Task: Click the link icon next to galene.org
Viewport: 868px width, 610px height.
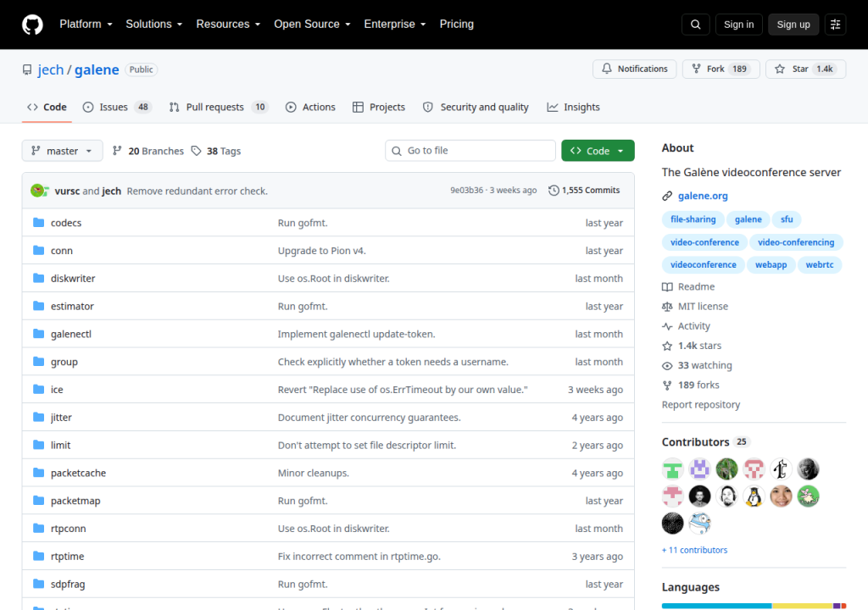Action: click(667, 196)
